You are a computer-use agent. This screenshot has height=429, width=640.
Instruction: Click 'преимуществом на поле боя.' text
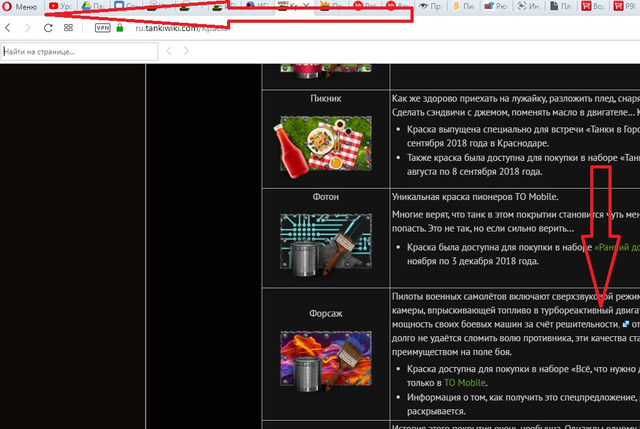coord(452,352)
